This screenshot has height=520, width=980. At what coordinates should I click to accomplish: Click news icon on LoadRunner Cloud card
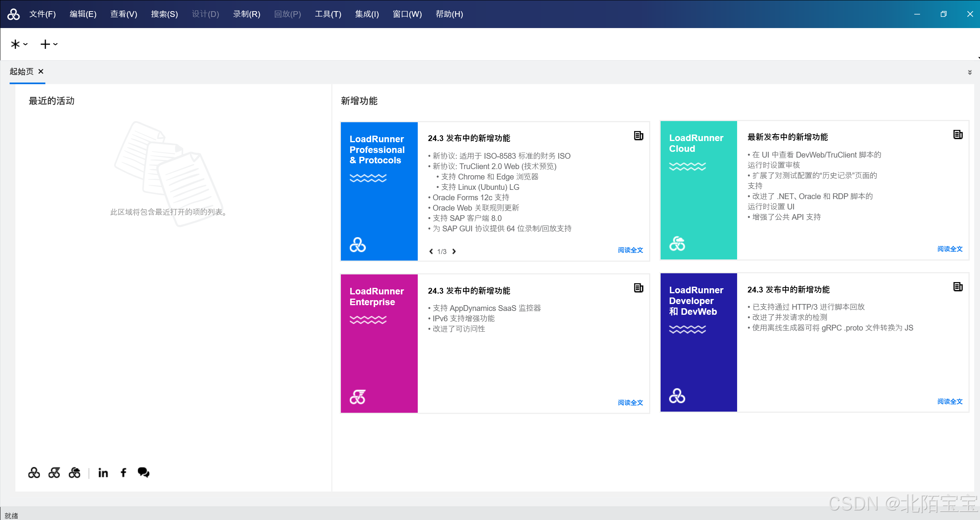pyautogui.click(x=958, y=135)
